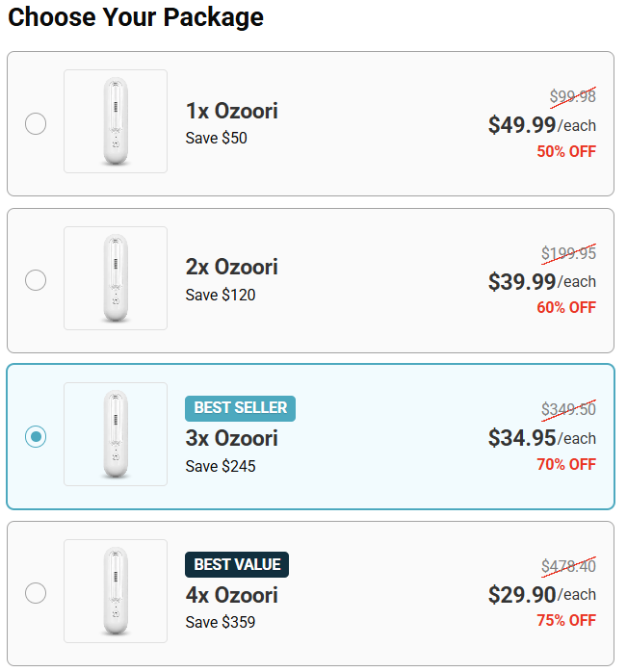Click the selected 3x Ozoori radio button
The width and height of the screenshot is (627, 672).
pyautogui.click(x=36, y=437)
